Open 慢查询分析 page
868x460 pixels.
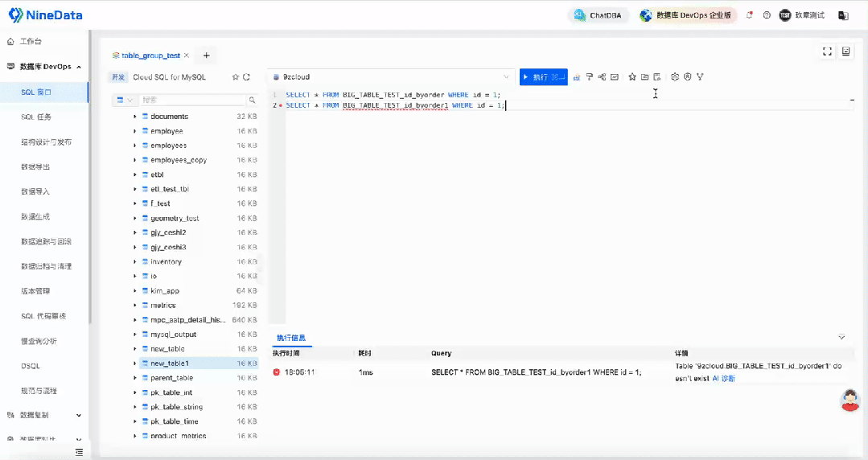[x=39, y=341]
